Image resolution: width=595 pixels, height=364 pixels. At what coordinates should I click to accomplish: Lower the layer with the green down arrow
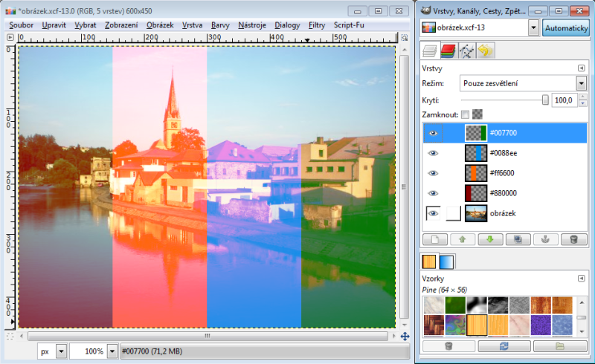point(490,240)
